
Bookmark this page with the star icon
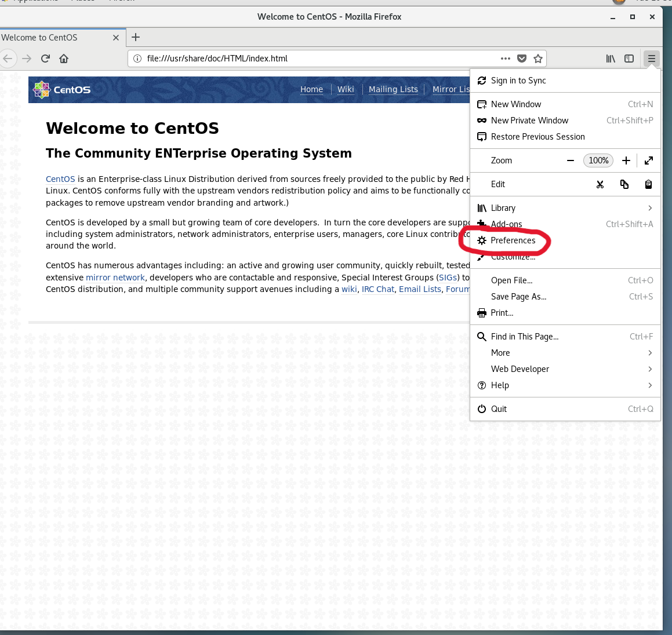[538, 59]
